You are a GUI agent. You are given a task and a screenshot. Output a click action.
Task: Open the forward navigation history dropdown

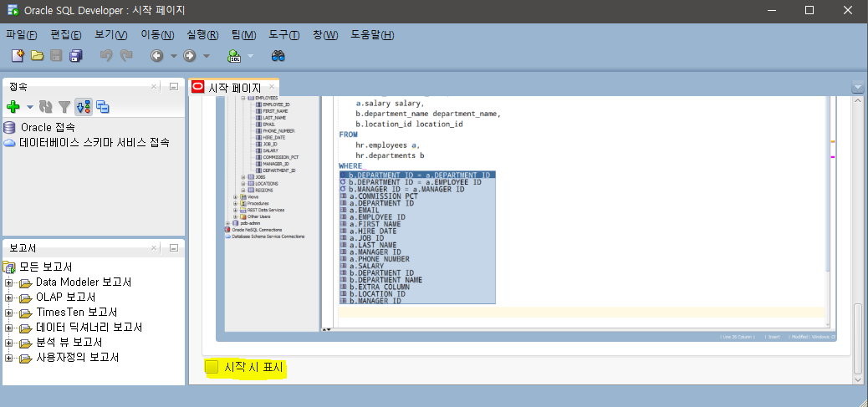[x=207, y=56]
